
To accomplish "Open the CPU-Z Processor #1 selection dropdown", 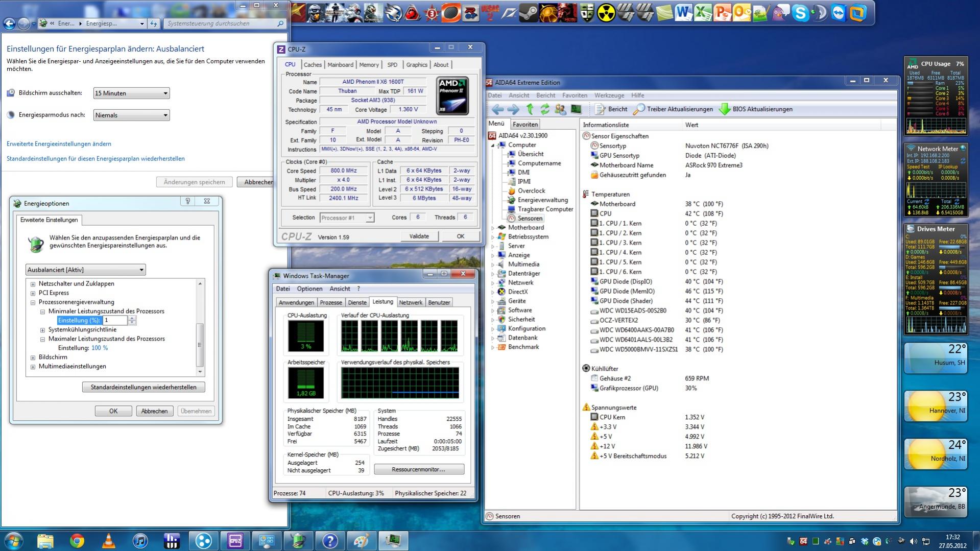I will [347, 218].
